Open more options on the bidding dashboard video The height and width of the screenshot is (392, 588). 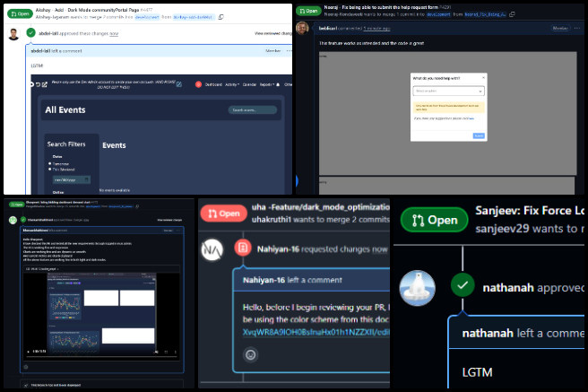pos(175,352)
